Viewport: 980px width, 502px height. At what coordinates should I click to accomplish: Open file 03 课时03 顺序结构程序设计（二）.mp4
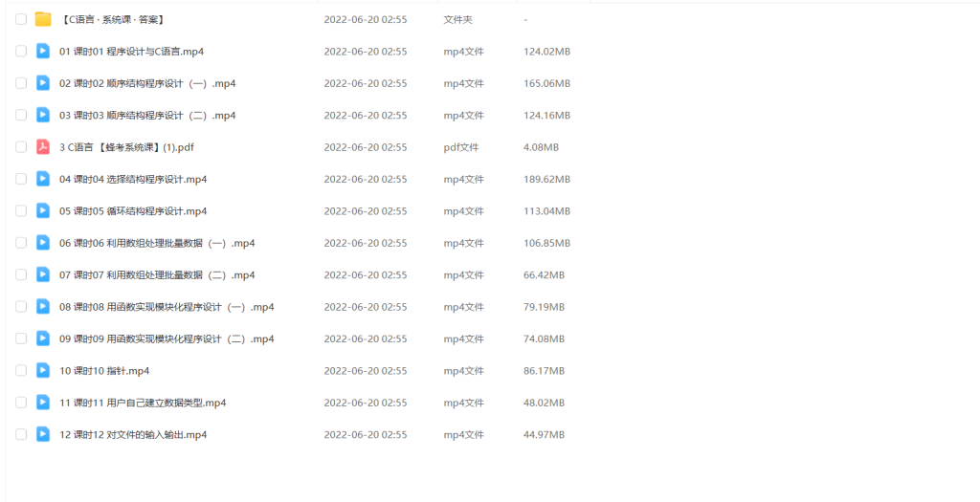click(147, 116)
